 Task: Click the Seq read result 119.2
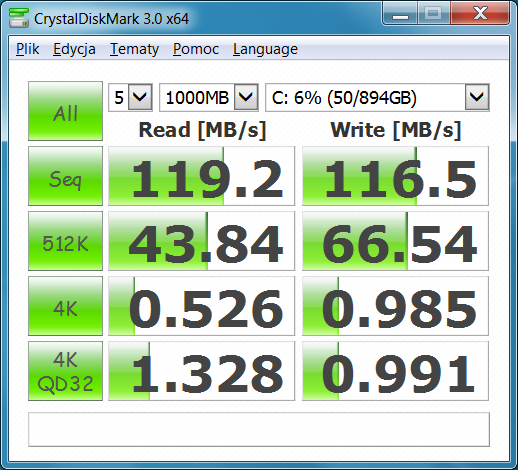click(x=202, y=176)
